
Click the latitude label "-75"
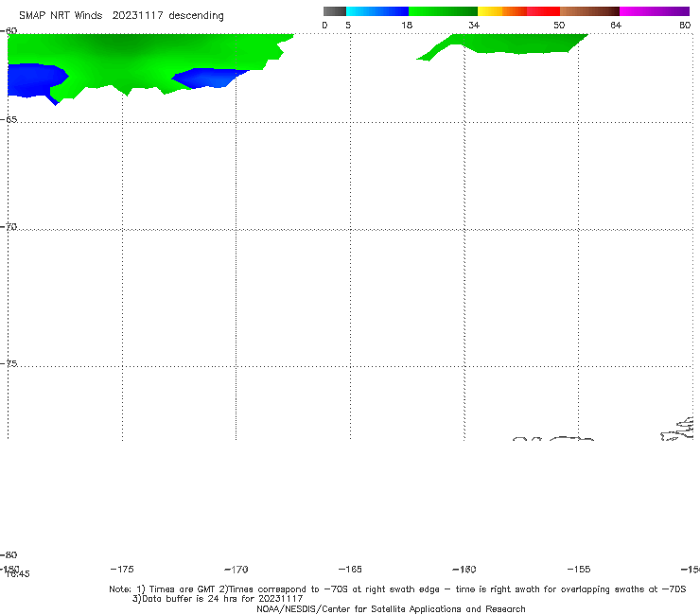tap(9, 363)
